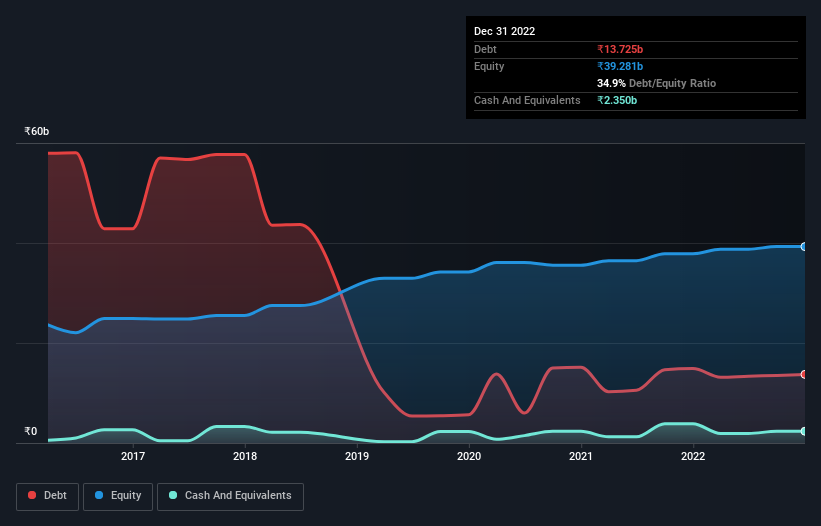Click the Dec 31 2022 tooltip date

(x=505, y=31)
